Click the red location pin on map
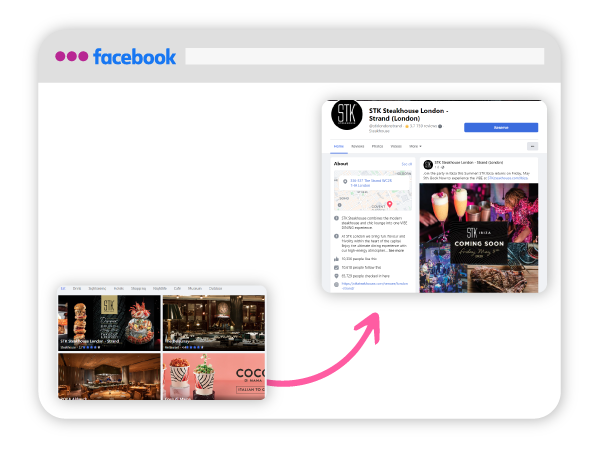This screenshot has width=600, height=450. (x=389, y=204)
